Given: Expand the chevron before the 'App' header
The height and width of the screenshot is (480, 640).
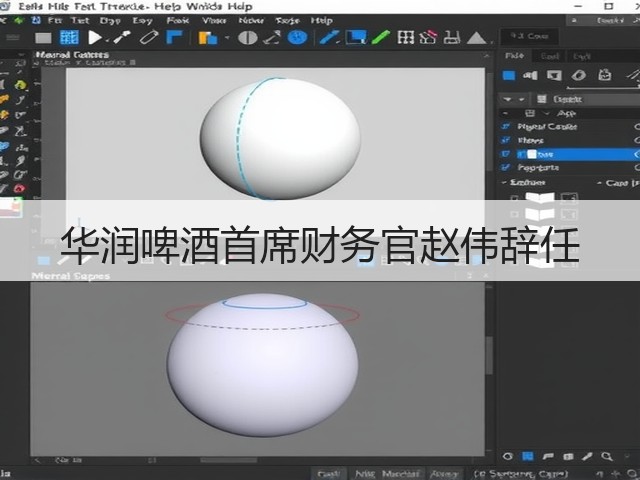Looking at the screenshot, I should [547, 113].
